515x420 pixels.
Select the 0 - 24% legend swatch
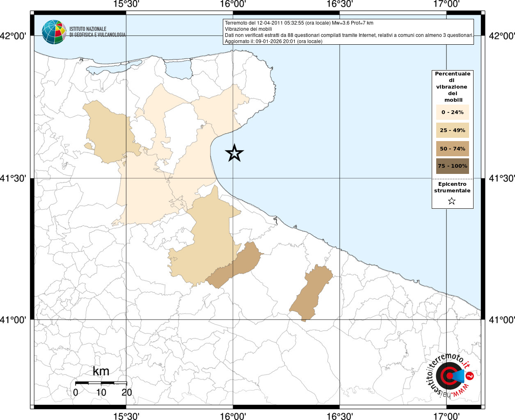coord(452,112)
